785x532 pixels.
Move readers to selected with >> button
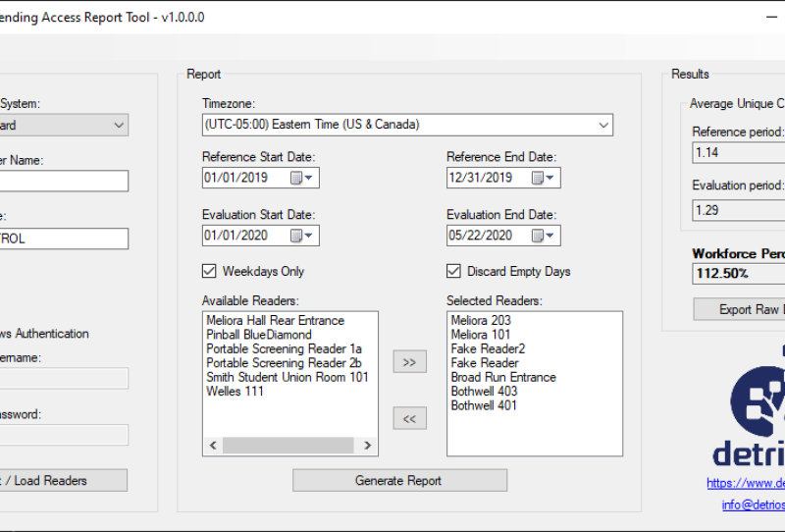click(409, 362)
